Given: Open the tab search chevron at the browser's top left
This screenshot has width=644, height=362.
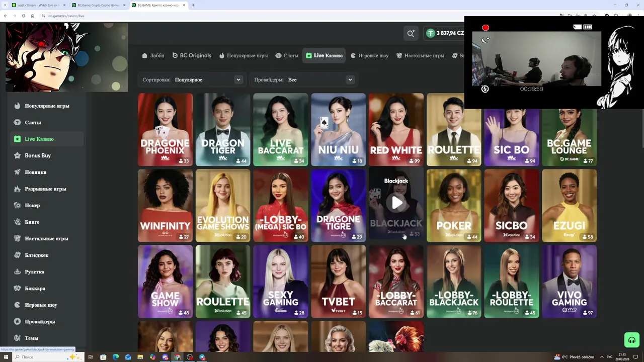Looking at the screenshot, I should (4, 5).
